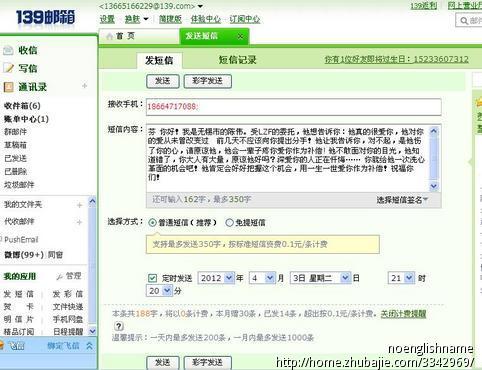
Task: Close the 发送短信 tab with X
Action: coord(240,36)
